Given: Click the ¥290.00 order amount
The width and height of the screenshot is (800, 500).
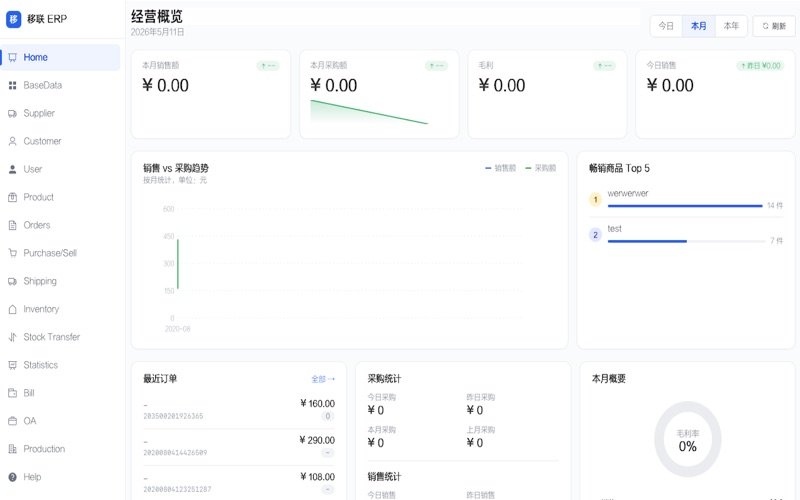Looking at the screenshot, I should click(x=317, y=440).
